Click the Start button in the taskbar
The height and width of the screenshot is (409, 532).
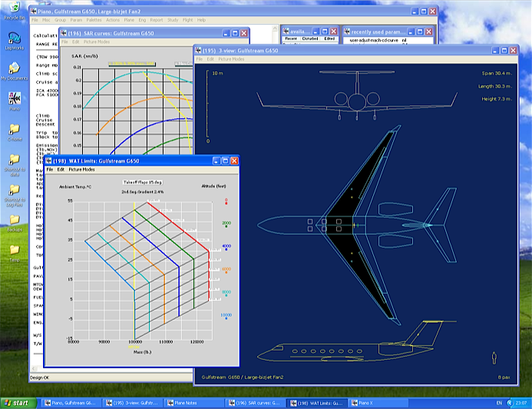pyautogui.click(x=18, y=403)
